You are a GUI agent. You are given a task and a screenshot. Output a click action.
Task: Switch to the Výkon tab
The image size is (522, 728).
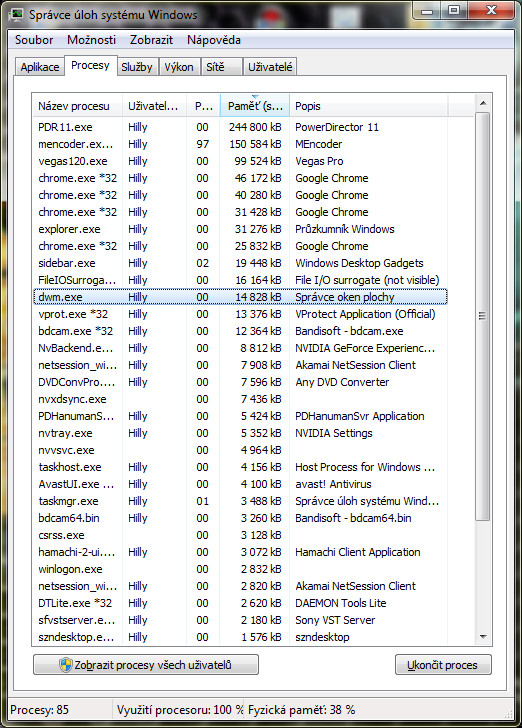(179, 67)
